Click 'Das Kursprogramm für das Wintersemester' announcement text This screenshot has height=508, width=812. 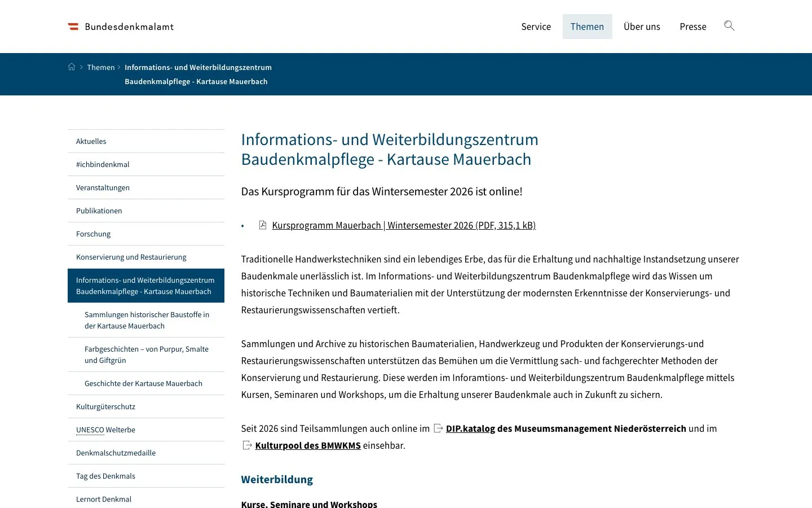pyautogui.click(x=382, y=191)
